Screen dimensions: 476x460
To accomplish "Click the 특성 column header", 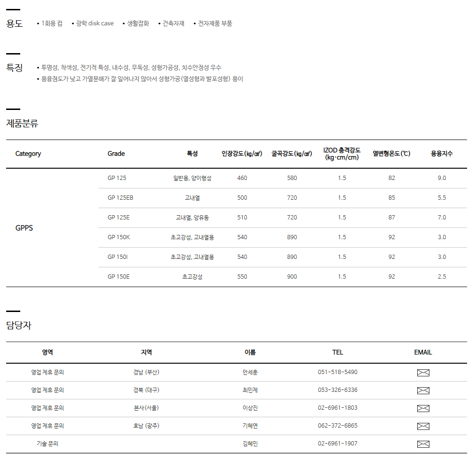I will pos(192,154).
